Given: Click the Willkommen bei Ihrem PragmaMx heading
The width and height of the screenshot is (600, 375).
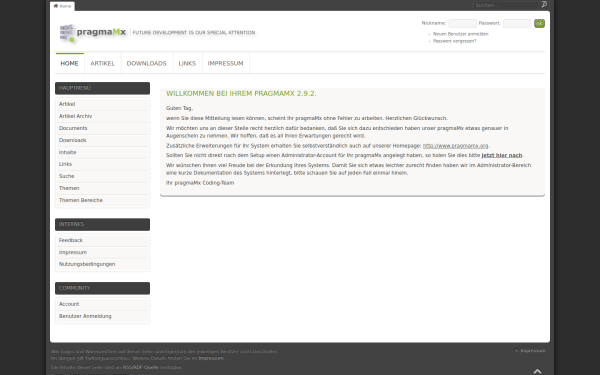Looking at the screenshot, I should (241, 93).
